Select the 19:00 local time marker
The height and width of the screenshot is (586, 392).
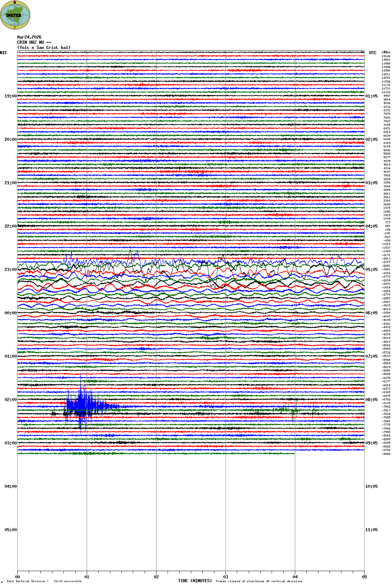click(x=10, y=96)
